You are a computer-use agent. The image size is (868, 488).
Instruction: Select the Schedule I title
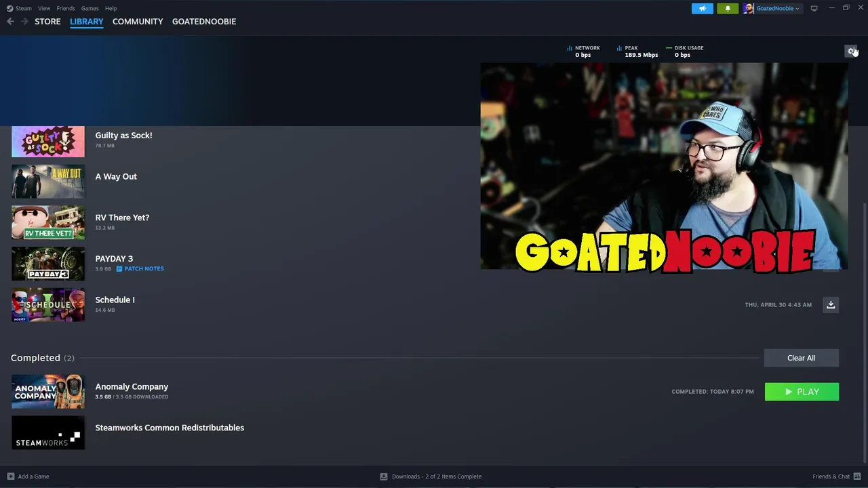point(115,300)
